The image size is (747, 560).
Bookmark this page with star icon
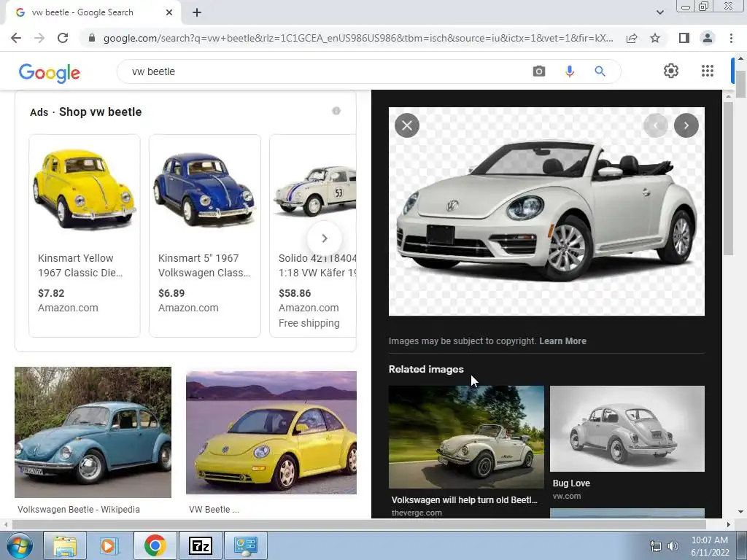tap(655, 38)
